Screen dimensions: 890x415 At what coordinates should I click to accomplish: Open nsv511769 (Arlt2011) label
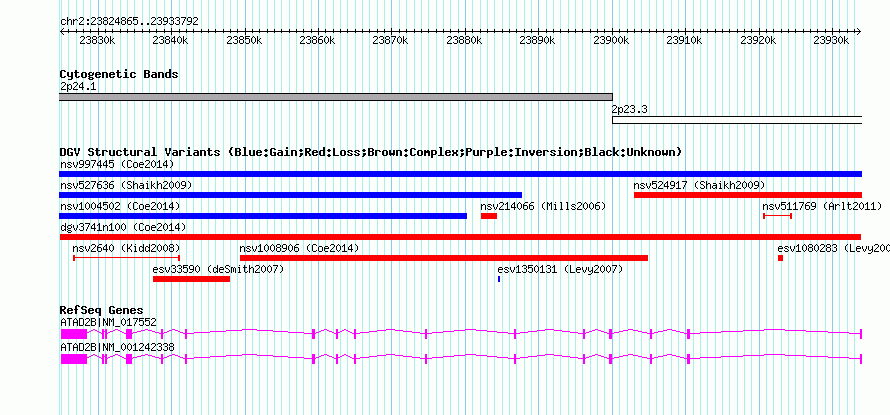tap(822, 207)
